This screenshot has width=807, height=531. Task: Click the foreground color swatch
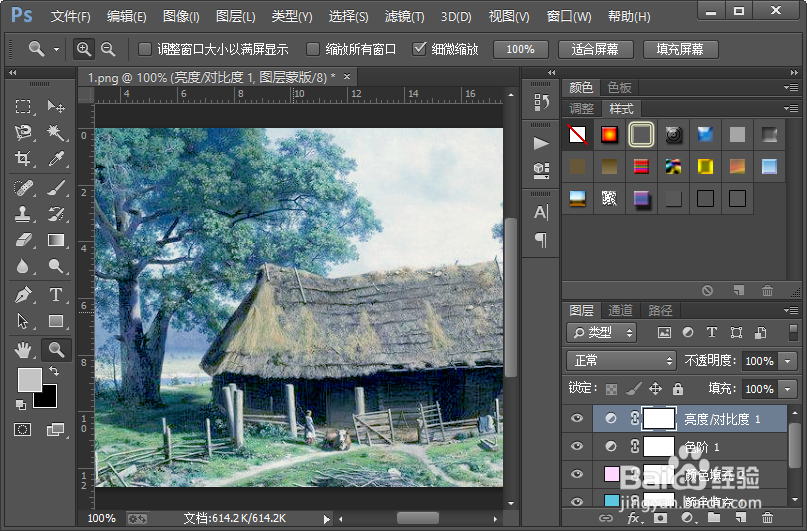29,380
